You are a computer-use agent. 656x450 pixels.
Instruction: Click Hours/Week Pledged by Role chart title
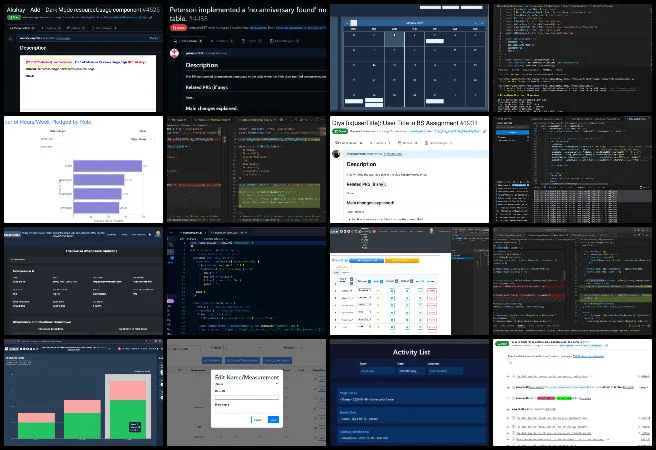click(48, 122)
